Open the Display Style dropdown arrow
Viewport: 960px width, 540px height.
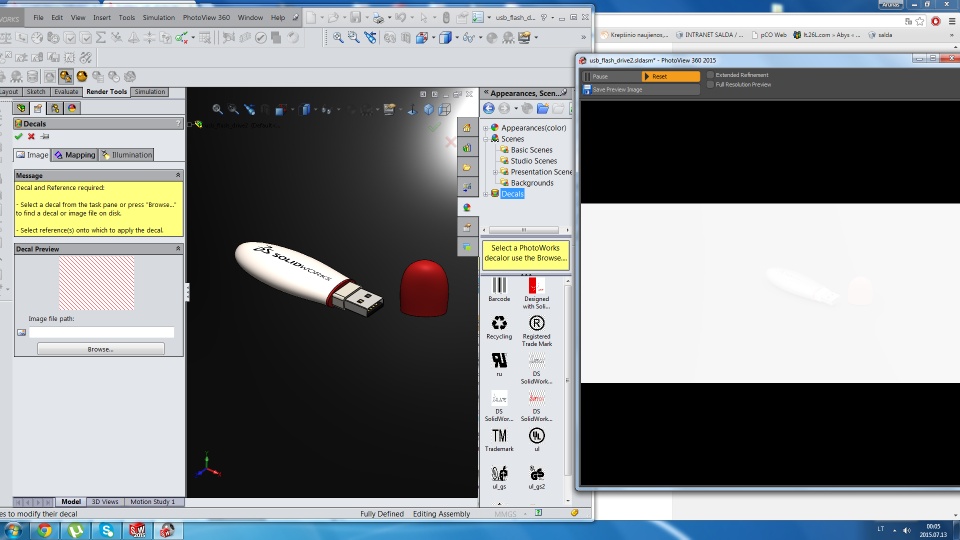(x=457, y=37)
